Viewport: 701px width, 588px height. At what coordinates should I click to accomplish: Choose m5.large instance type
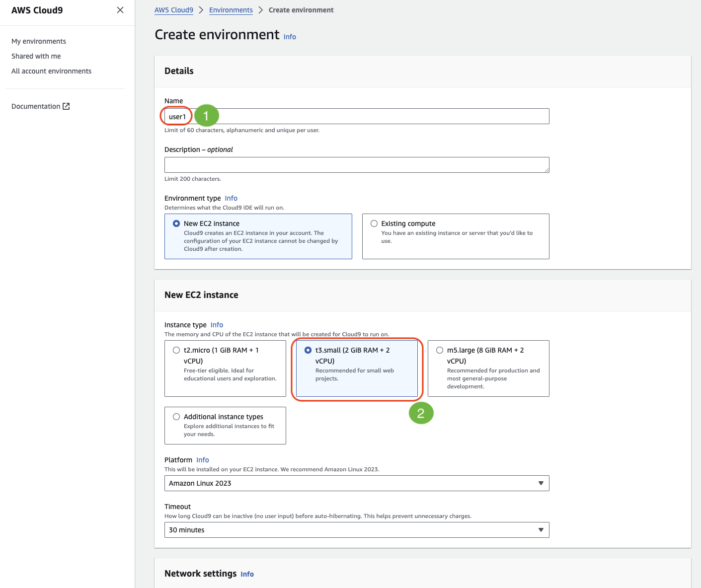click(440, 350)
